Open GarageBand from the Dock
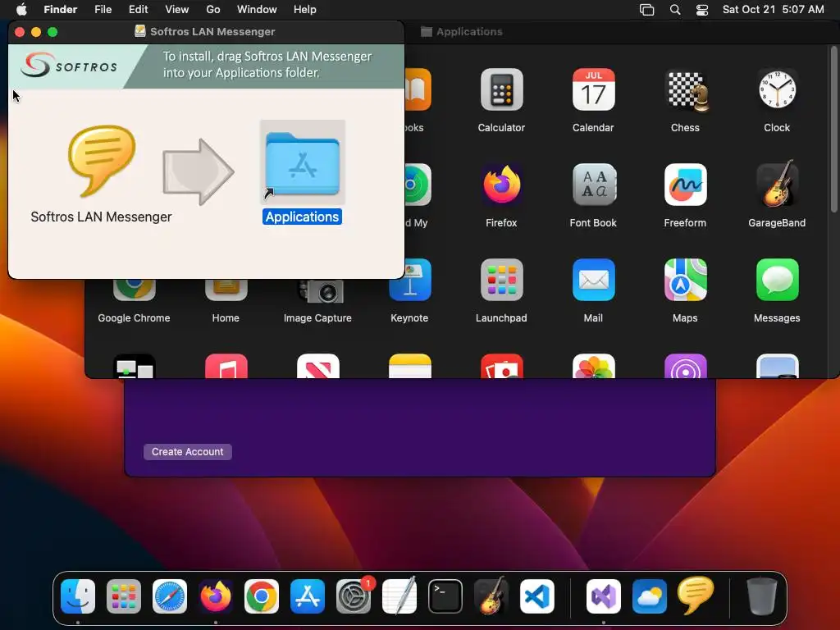840x630 pixels. click(x=491, y=596)
